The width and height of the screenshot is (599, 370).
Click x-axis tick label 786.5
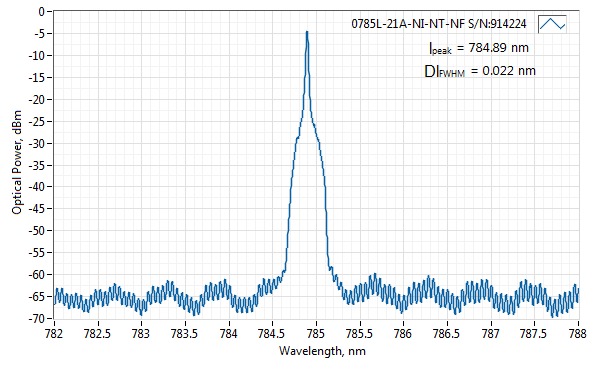tap(447, 334)
